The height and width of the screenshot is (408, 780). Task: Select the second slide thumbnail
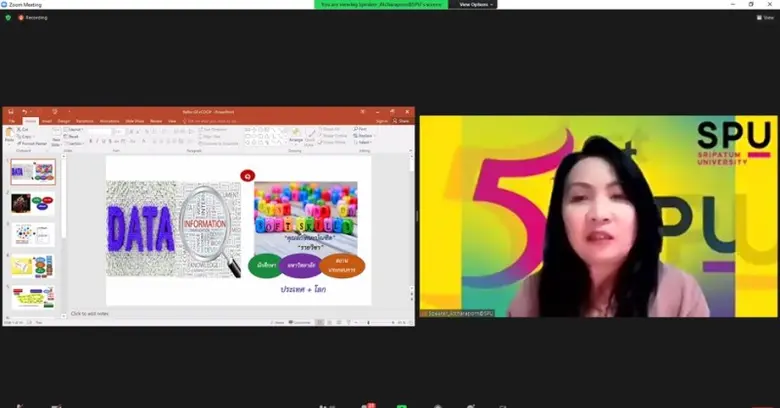pos(33,203)
